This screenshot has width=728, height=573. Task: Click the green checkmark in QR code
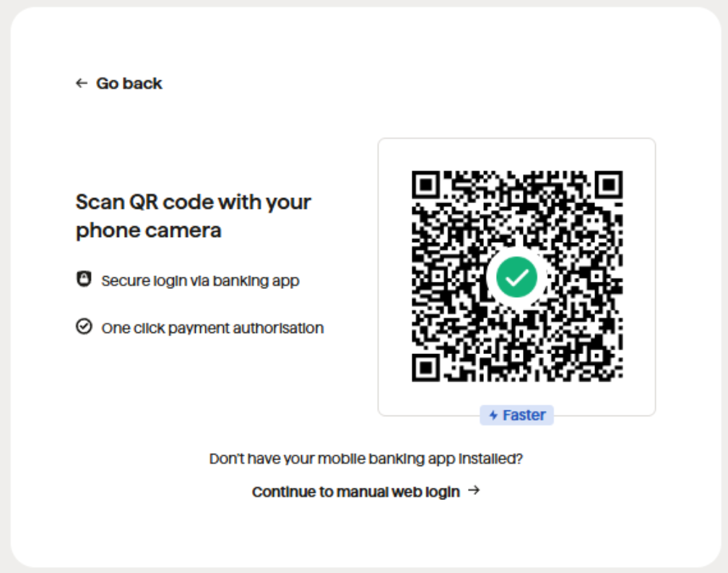point(517,277)
